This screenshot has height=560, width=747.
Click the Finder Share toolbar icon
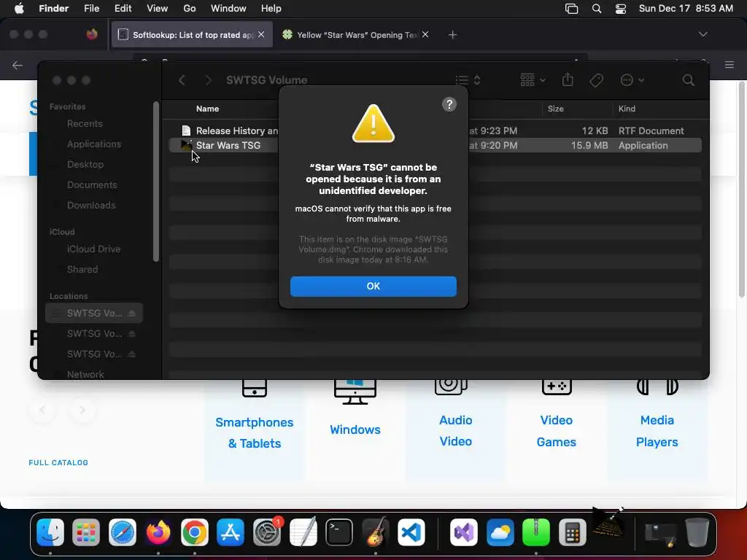(568, 79)
